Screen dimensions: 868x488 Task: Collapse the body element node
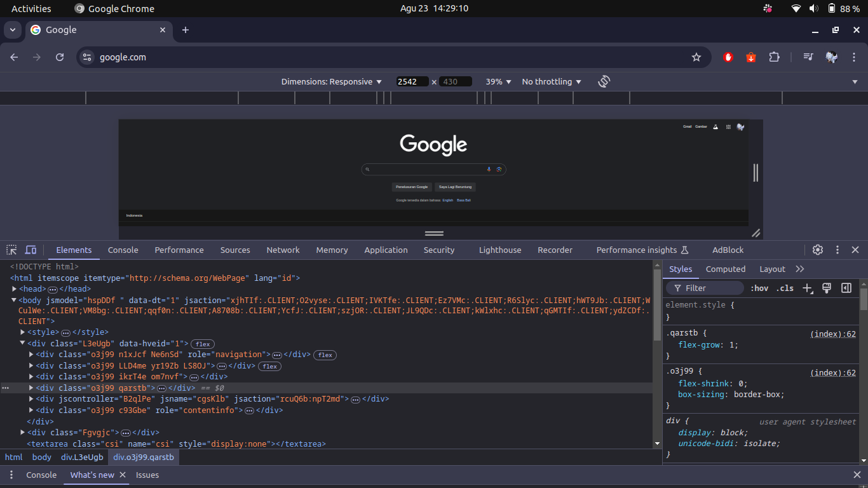tap(14, 300)
